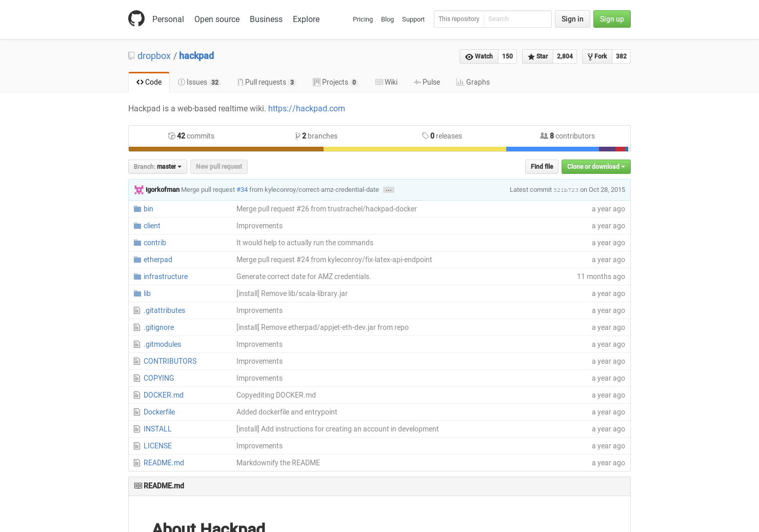The width and height of the screenshot is (759, 532).
Task: Open the bin folder icon
Action: point(137,208)
